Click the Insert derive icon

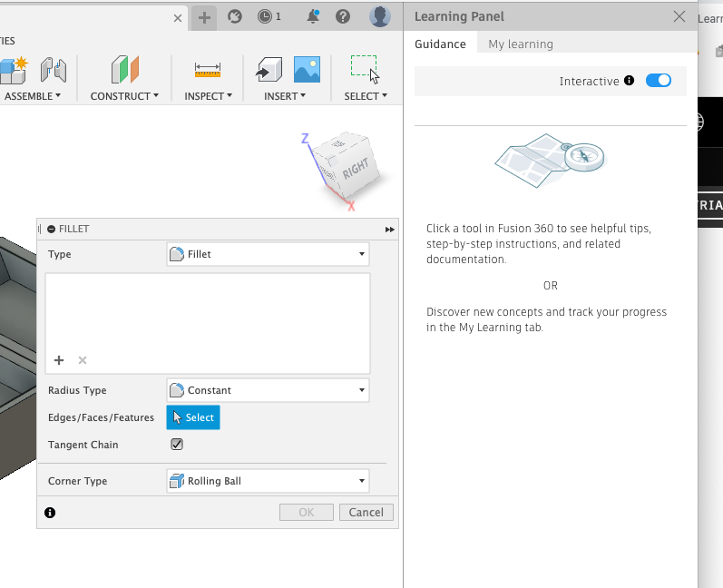pyautogui.click(x=269, y=70)
